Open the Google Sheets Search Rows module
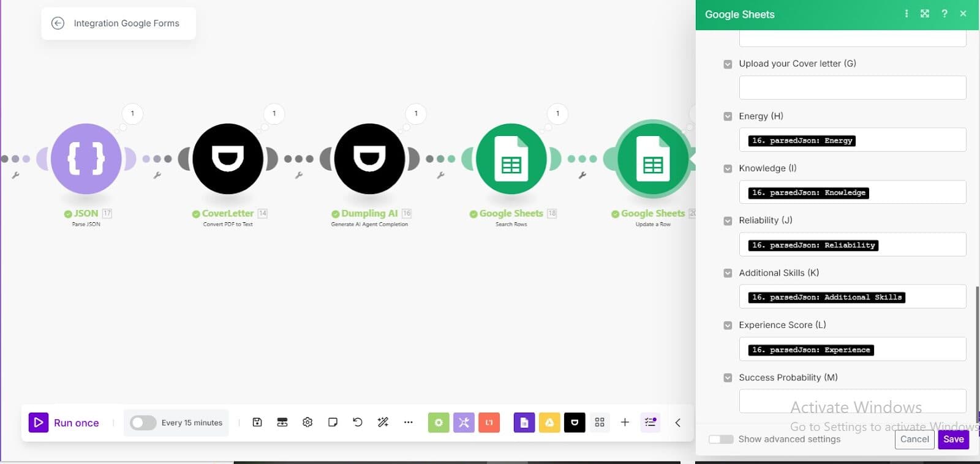Screen dimensions: 980x464 (511, 159)
